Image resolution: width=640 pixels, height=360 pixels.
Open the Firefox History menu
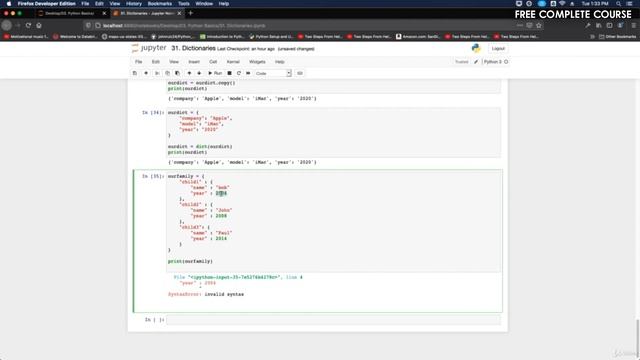133,4
